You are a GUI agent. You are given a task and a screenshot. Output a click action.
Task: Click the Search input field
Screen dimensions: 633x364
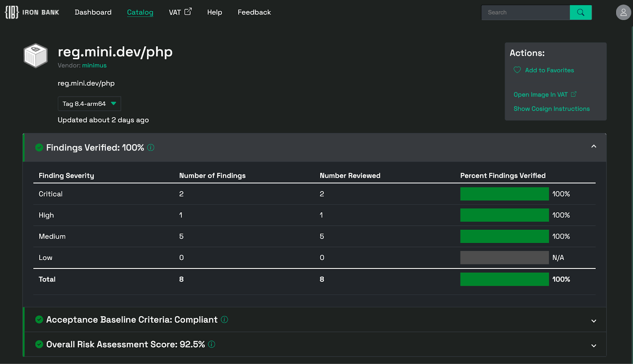525,12
